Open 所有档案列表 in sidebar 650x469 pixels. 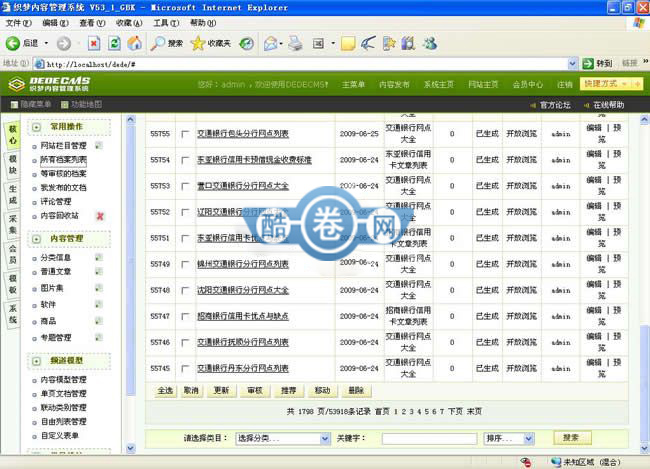click(x=63, y=160)
